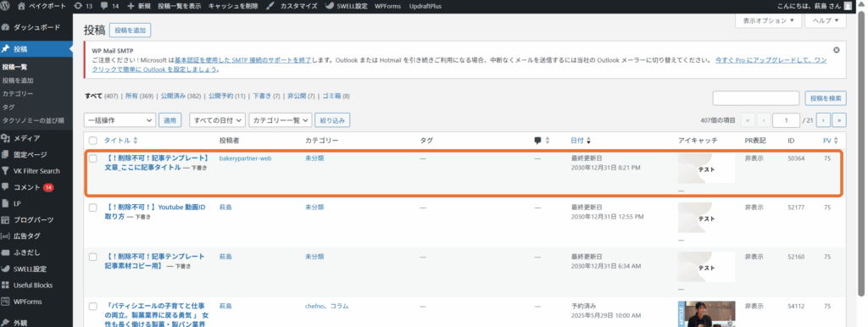Screen dimensions: 868x327
Task: Tick the select-all checkbox in header
Action: point(93,141)
